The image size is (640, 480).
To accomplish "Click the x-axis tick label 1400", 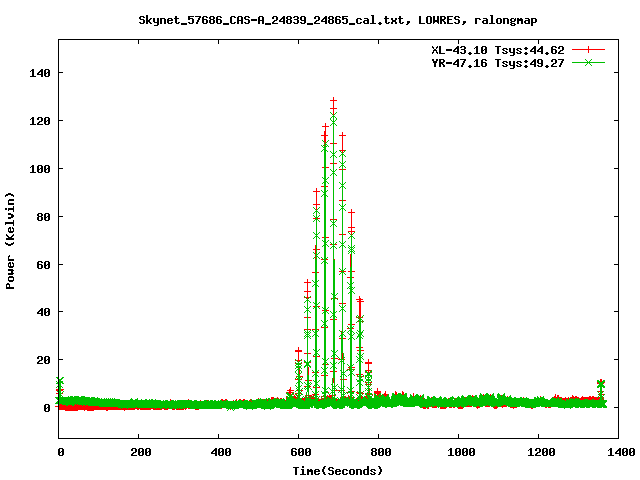I will pyautogui.click(x=621, y=452).
